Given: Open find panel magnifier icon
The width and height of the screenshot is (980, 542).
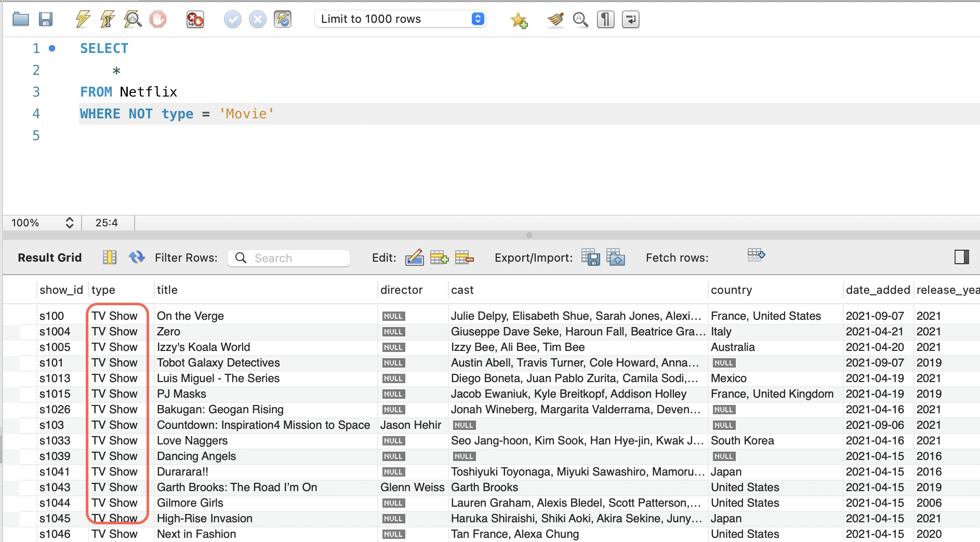Looking at the screenshot, I should tap(580, 20).
